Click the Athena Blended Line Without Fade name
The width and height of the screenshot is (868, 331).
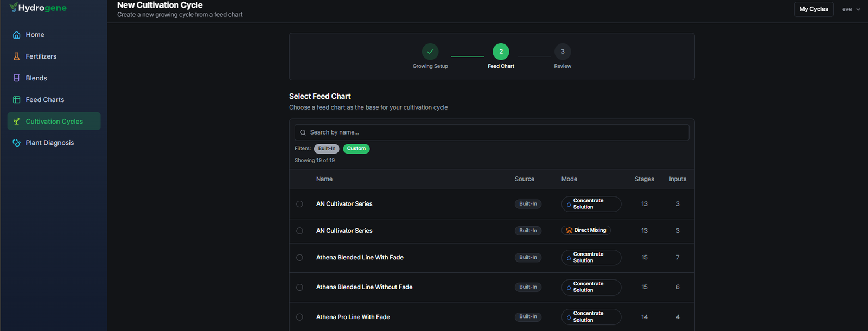coord(364,287)
